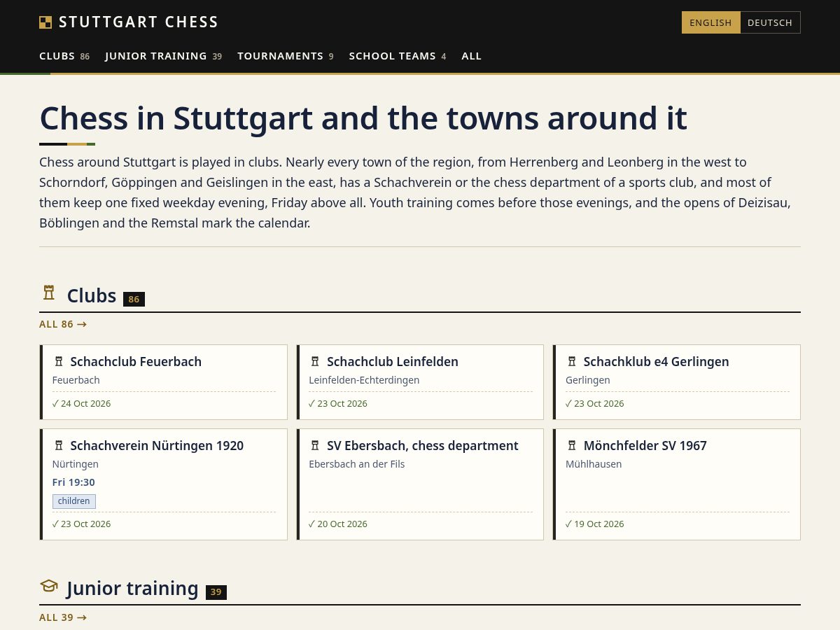Click rook icon on SV Ebersbach card
This screenshot has height=630, width=840.
(x=315, y=446)
